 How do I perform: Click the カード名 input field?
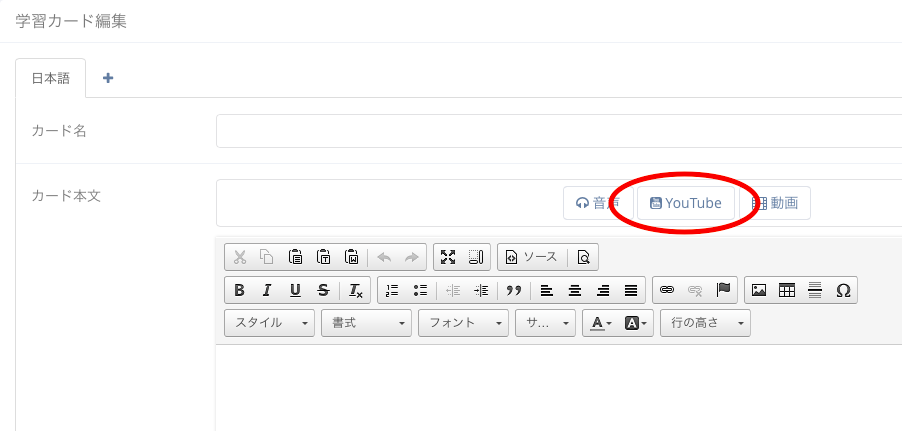tap(559, 131)
